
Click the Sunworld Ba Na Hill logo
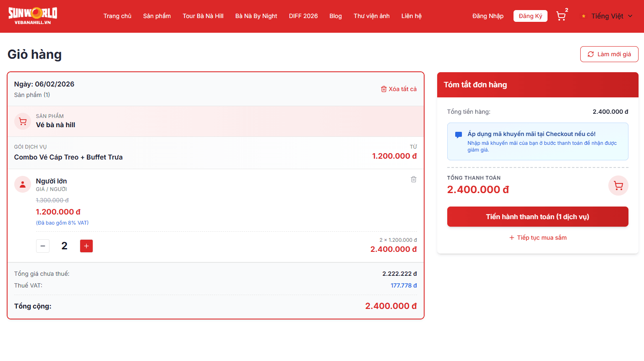(x=33, y=16)
